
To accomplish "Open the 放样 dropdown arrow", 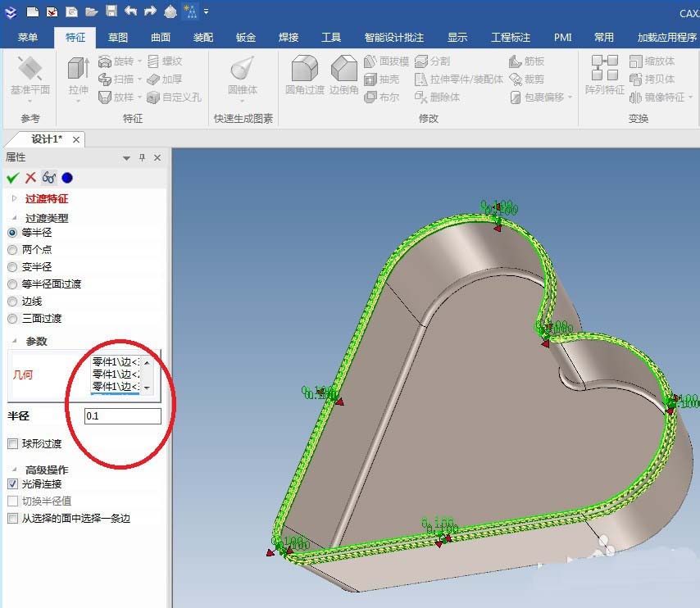I will point(139,97).
